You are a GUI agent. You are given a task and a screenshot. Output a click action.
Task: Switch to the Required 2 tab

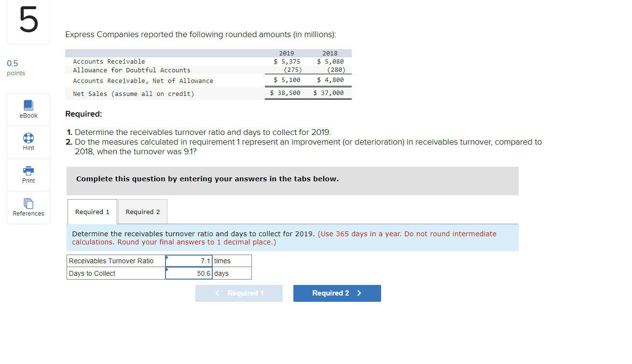coord(143,212)
